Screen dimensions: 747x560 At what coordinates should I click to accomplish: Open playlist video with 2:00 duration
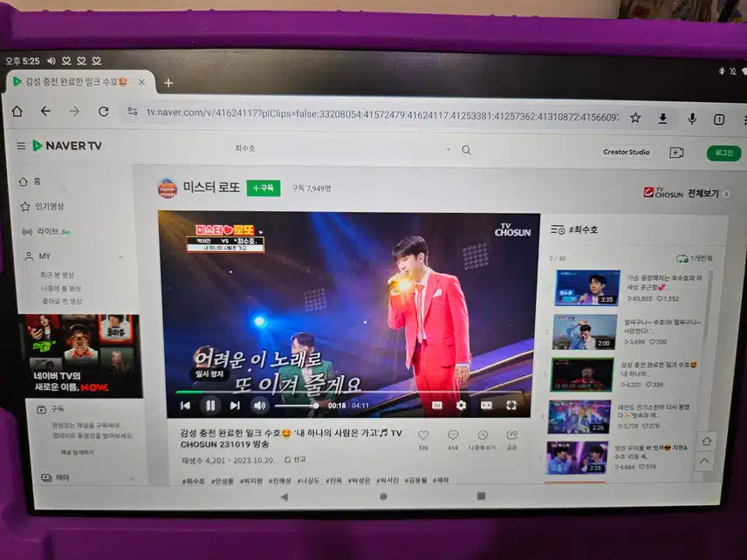[x=585, y=332]
